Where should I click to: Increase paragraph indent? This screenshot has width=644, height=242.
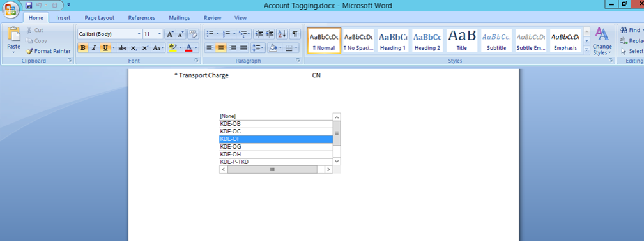(270, 34)
